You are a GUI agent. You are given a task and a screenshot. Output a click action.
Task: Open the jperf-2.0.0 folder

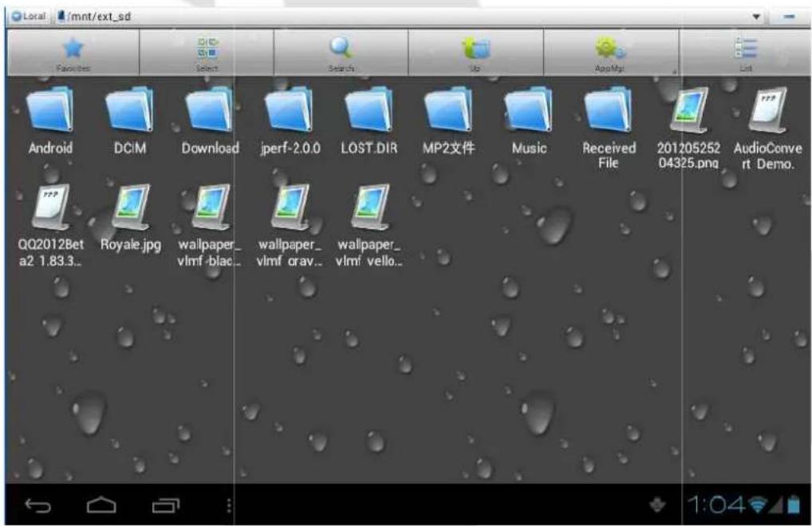(290, 121)
